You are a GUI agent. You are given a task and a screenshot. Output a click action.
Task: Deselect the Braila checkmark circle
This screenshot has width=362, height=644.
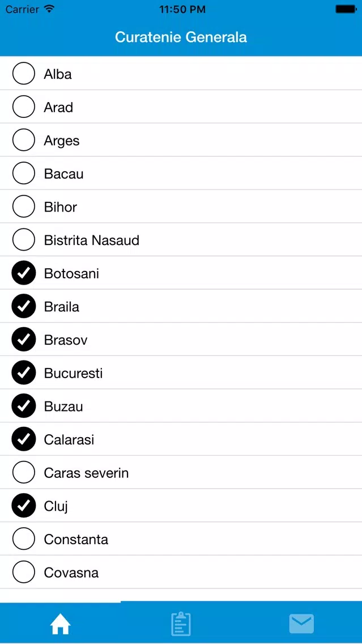click(x=24, y=306)
